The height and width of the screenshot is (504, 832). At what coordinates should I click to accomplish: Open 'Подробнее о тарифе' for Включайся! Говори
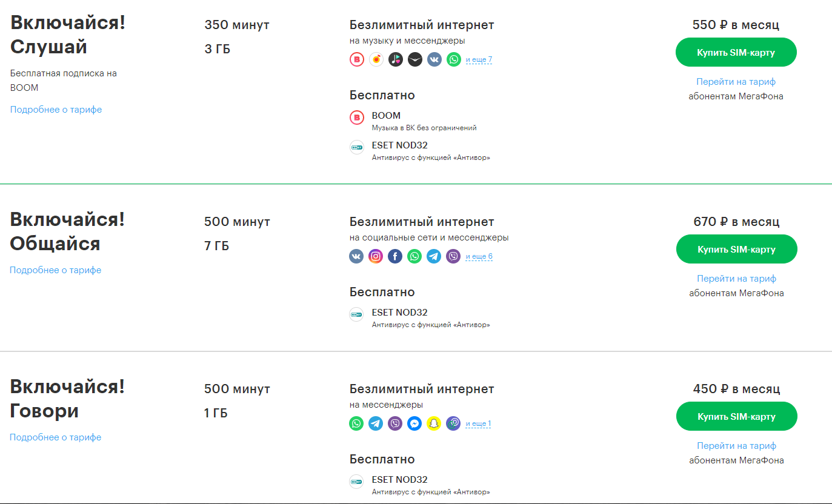(x=56, y=437)
